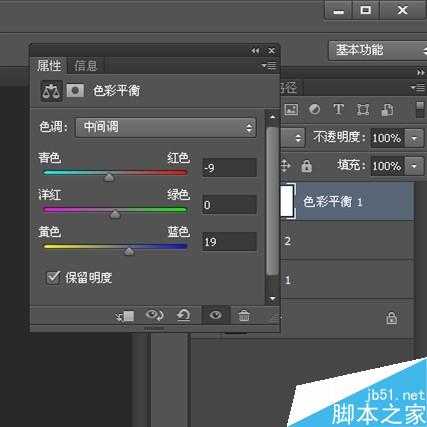The image size is (427, 427).
Task: Select the layer ending in 1
Action: [348, 279]
